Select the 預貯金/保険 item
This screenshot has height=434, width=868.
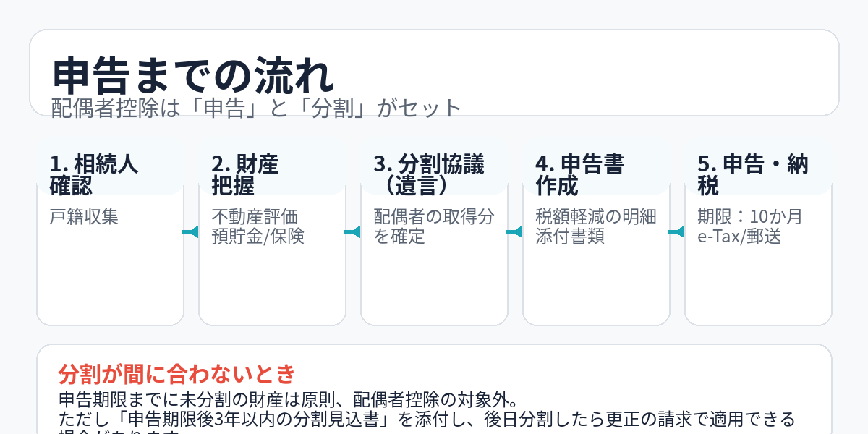pos(258,236)
